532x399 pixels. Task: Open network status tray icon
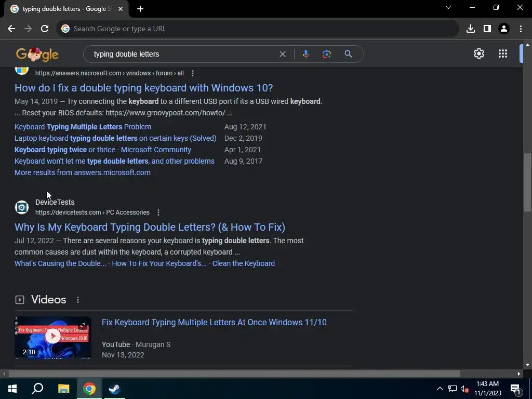(x=453, y=389)
